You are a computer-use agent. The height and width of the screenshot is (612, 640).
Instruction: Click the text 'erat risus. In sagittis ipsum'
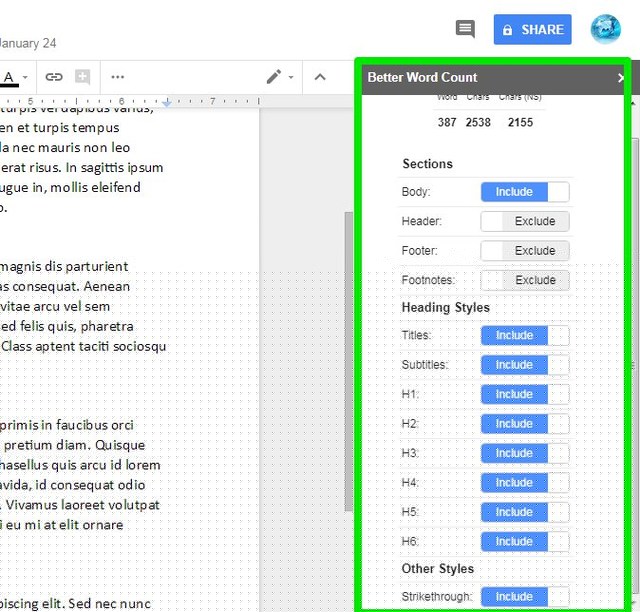pyautogui.click(x=82, y=168)
